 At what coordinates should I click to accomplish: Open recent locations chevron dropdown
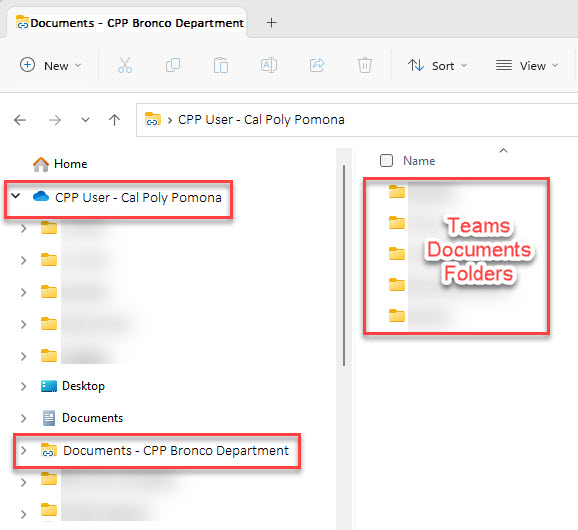click(85, 120)
